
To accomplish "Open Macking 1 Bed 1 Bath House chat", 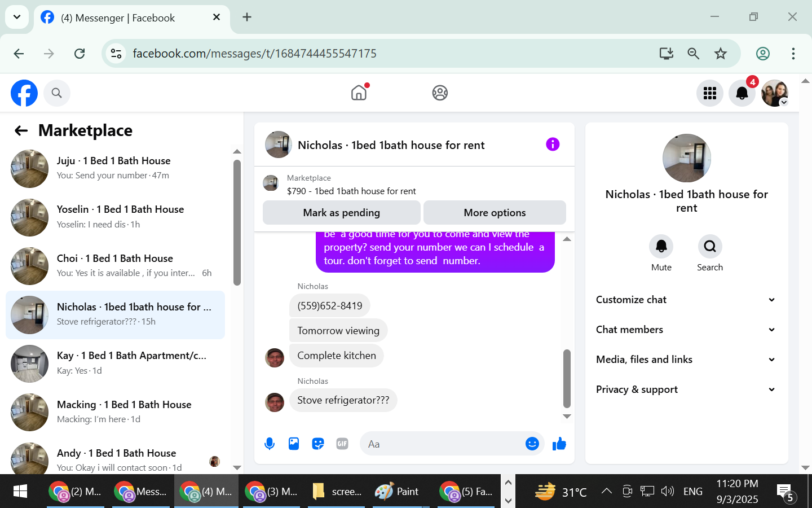I will pos(115,413).
